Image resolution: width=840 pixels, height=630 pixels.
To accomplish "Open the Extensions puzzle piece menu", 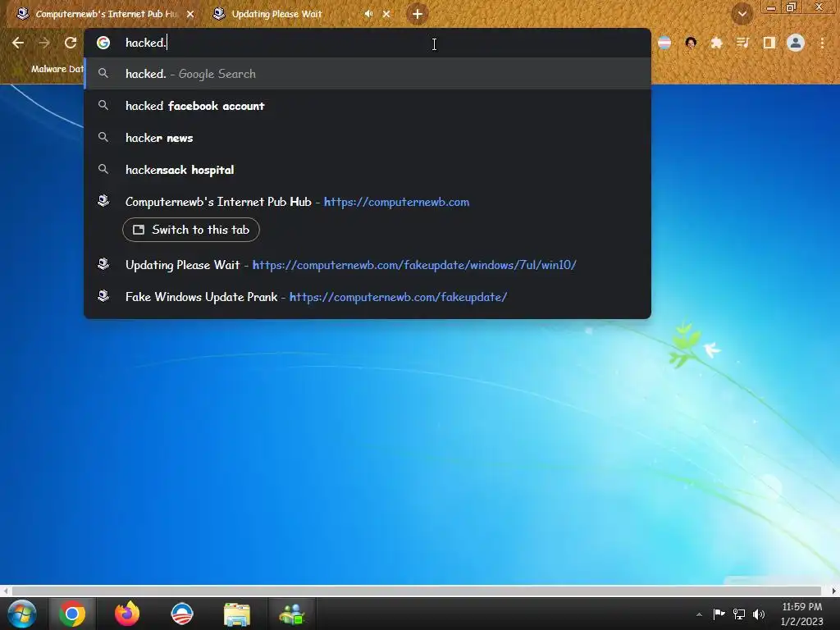I will point(716,43).
